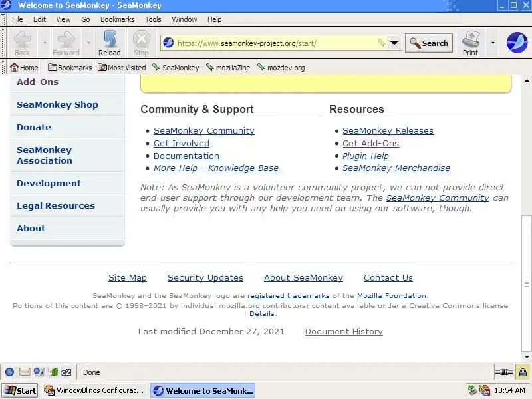Open the View menu
The width and height of the screenshot is (532, 399).
63,19
